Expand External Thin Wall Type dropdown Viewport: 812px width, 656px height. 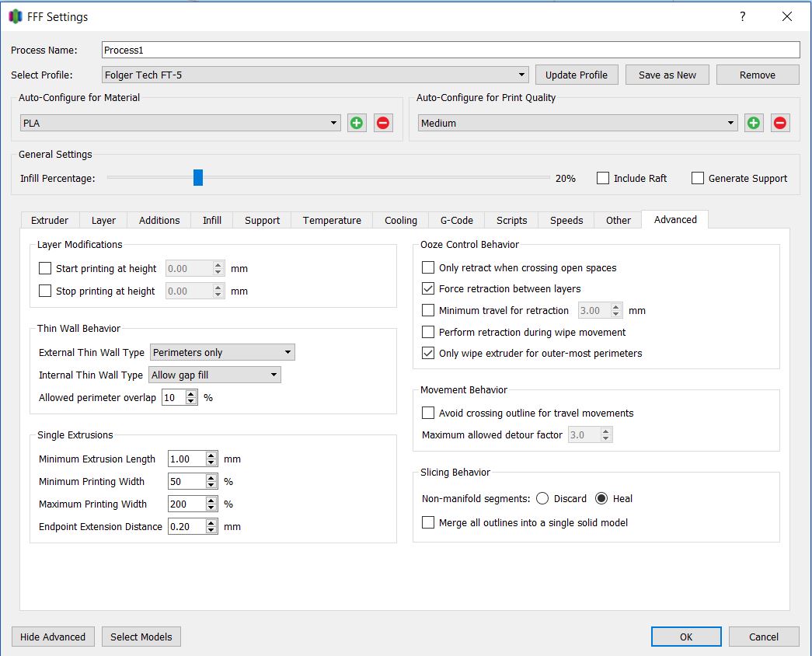[x=222, y=352]
